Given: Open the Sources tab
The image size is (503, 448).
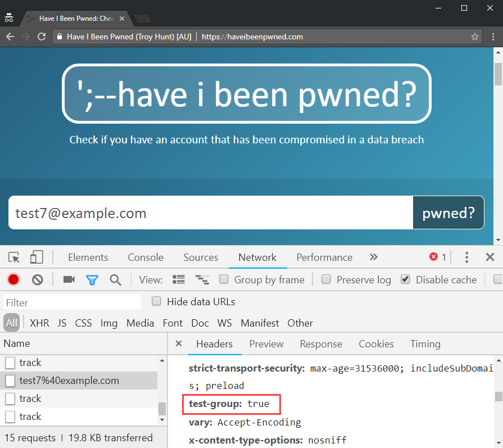Looking at the screenshot, I should (201, 257).
